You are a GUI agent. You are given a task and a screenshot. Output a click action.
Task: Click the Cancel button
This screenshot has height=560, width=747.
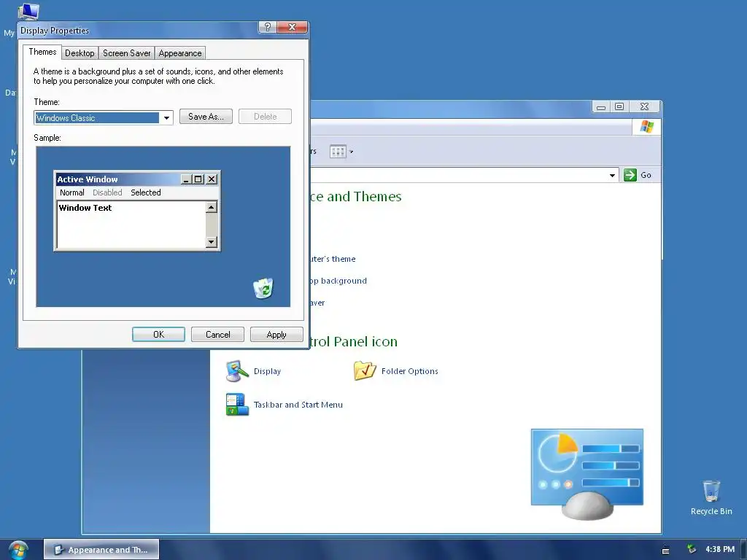tap(217, 334)
